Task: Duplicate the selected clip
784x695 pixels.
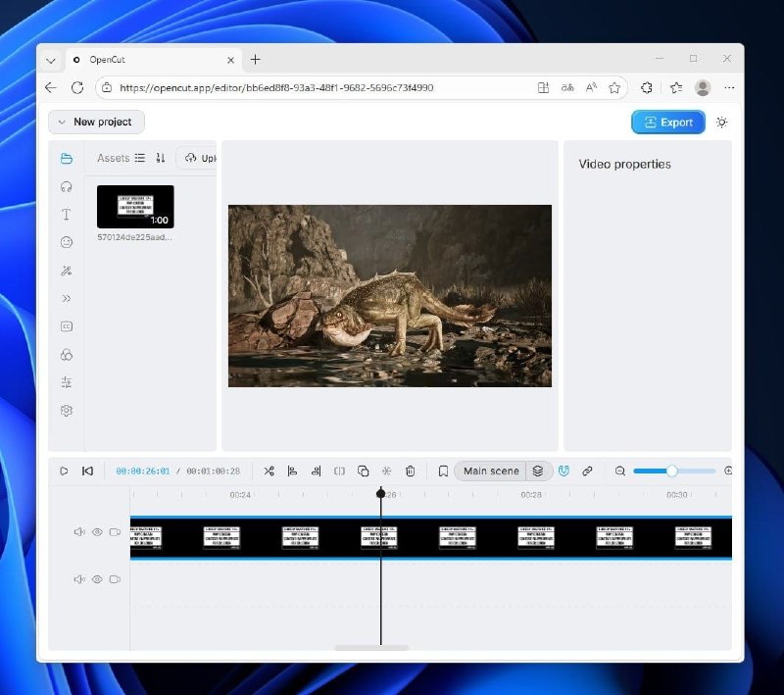Action: pos(363,471)
